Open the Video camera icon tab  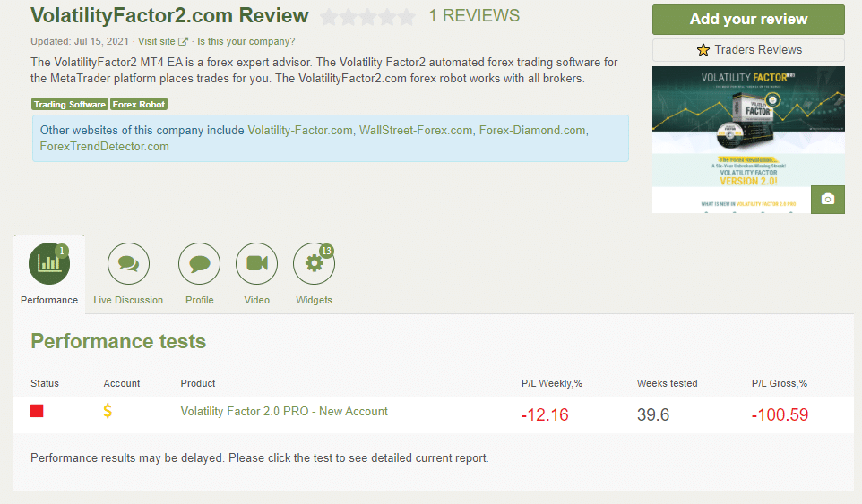pyautogui.click(x=256, y=263)
